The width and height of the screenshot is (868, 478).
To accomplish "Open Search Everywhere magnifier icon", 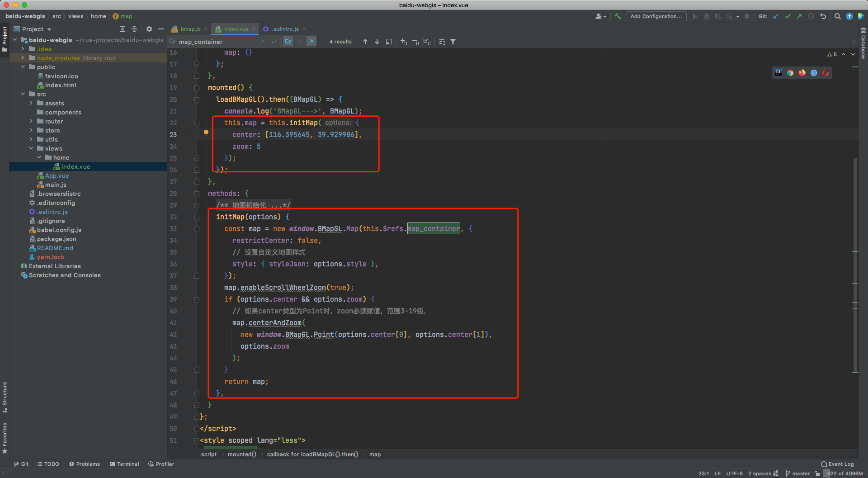I will (838, 16).
